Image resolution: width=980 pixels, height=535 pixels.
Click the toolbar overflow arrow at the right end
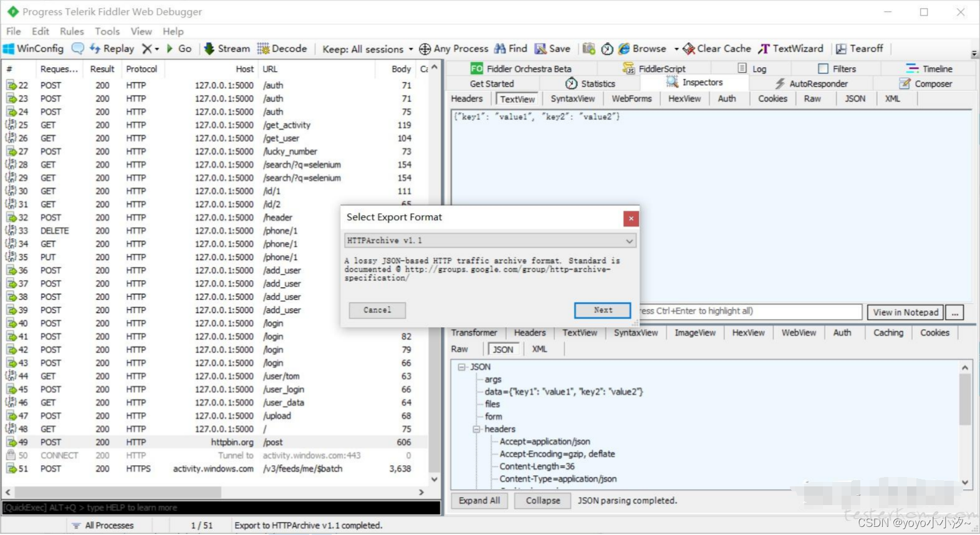pos(974,54)
